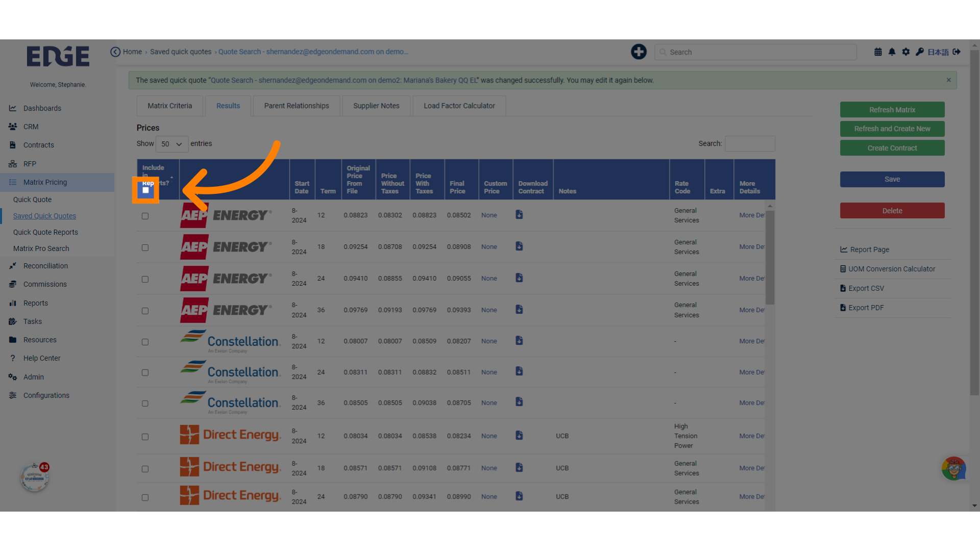Open Contracts in sidebar
This screenshot has width=980, height=551.
click(57, 145)
